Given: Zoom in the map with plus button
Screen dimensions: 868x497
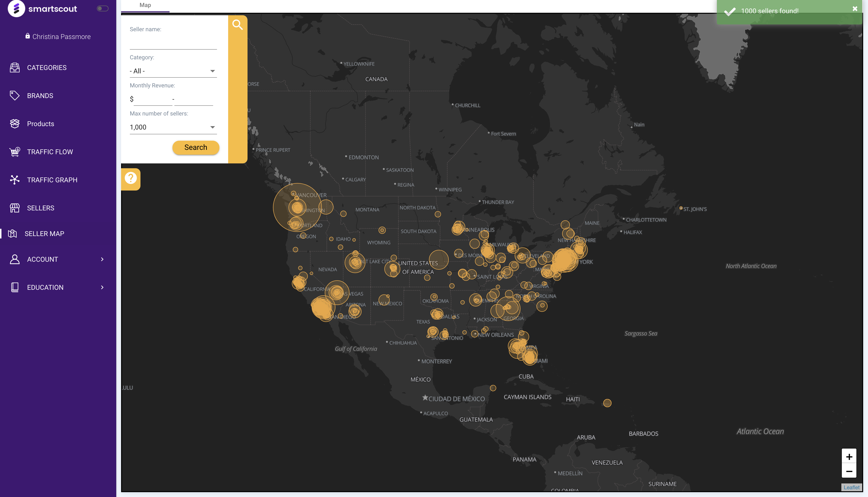Looking at the screenshot, I should pyautogui.click(x=849, y=457).
